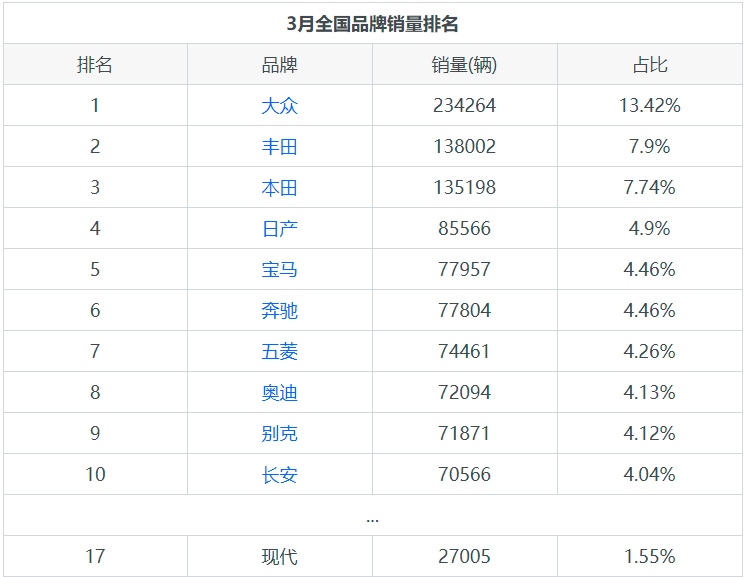Click 宝马's 4.46% share cell
The width and height of the screenshot is (744, 577).
(650, 270)
